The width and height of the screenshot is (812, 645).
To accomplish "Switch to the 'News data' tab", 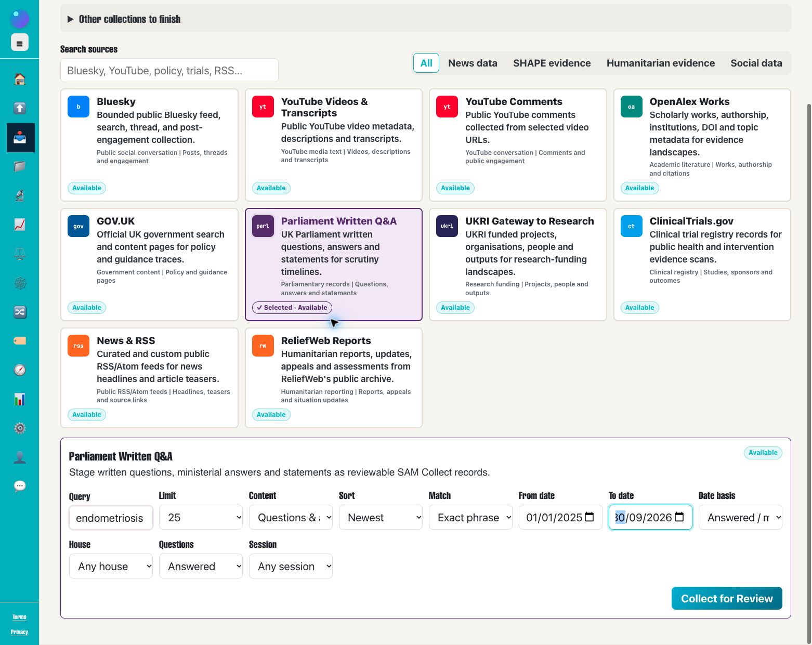I will (x=473, y=63).
